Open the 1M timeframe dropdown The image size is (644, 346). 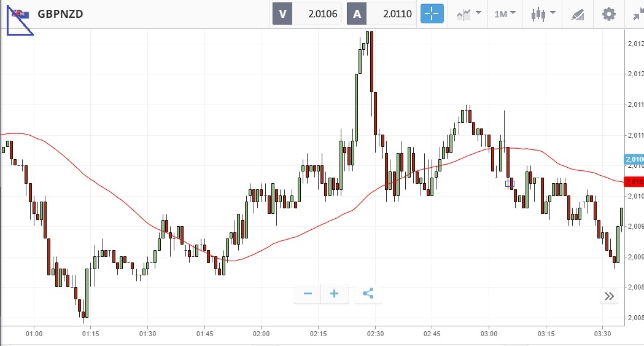tap(505, 14)
